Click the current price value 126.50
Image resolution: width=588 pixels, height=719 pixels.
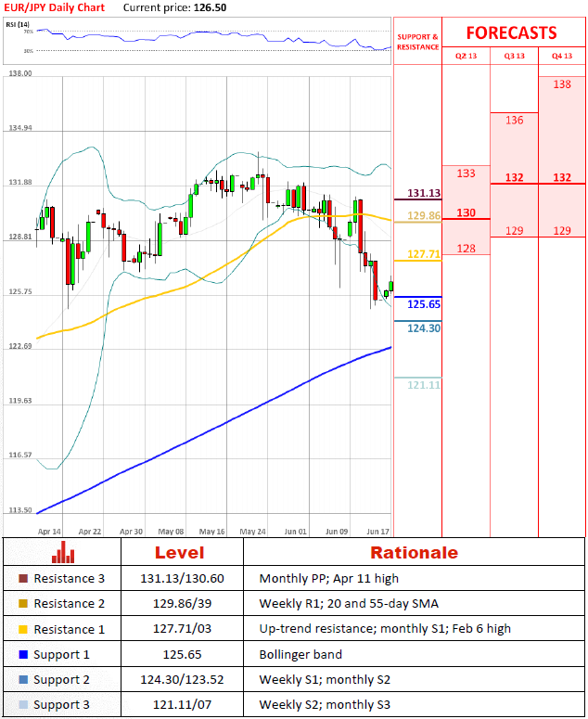[210, 7]
